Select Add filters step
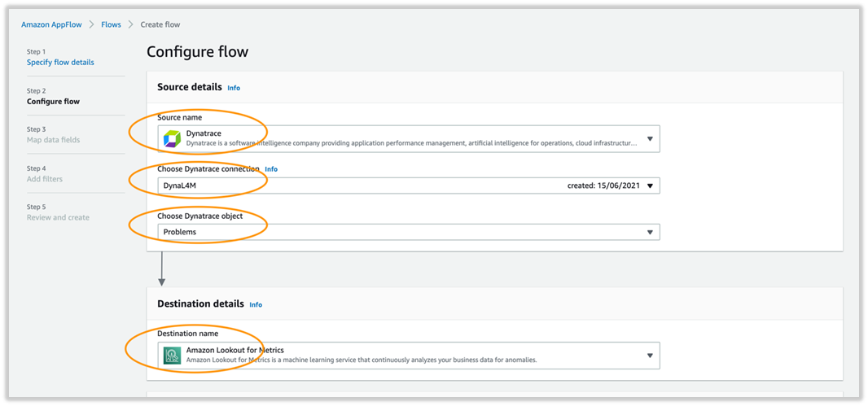This screenshot has height=406, width=868. click(44, 179)
